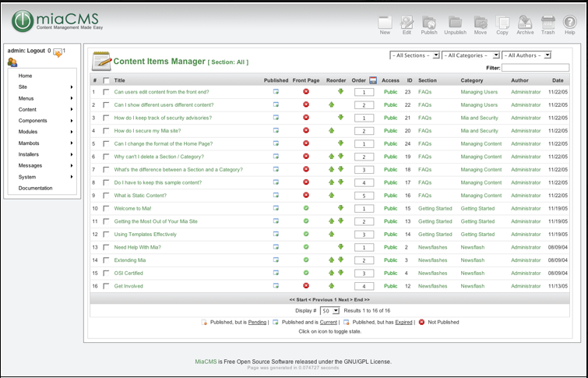Click the Next pagination link

343,299
